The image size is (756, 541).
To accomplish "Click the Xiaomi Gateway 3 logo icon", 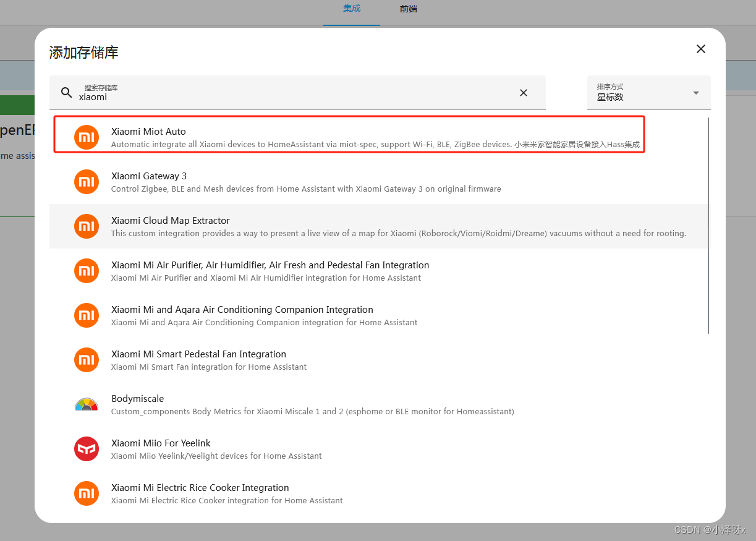I will tap(87, 182).
